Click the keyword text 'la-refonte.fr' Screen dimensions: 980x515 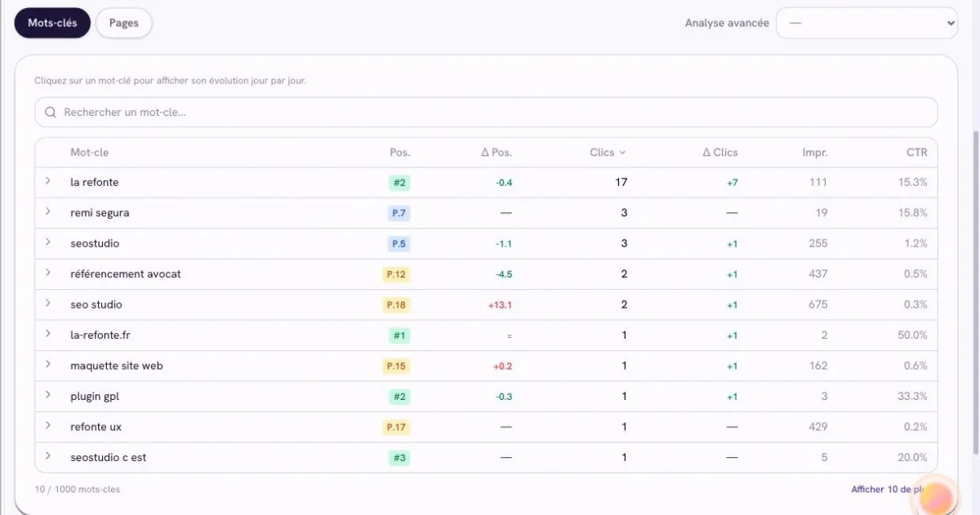[100, 335]
